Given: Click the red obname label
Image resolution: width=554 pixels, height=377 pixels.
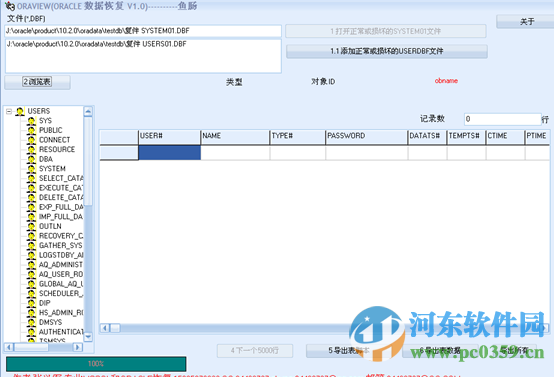Looking at the screenshot, I should 446,81.
